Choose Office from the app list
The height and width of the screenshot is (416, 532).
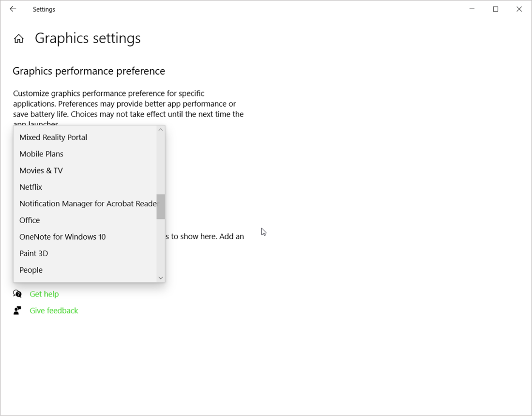30,220
